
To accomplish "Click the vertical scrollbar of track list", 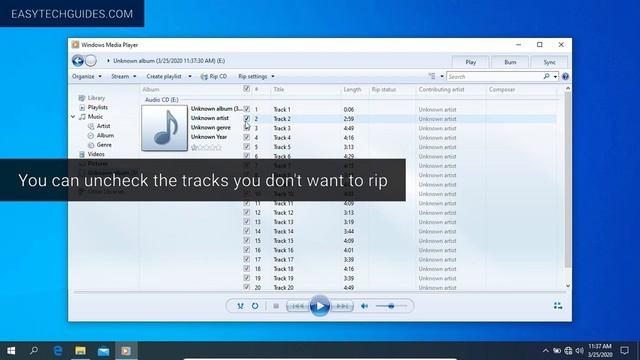I will tap(568, 180).
